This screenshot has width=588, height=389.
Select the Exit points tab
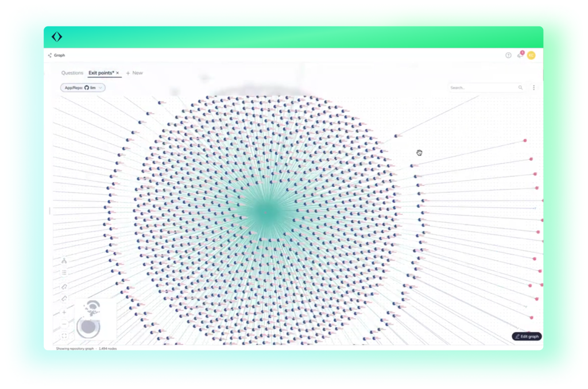pyautogui.click(x=101, y=73)
